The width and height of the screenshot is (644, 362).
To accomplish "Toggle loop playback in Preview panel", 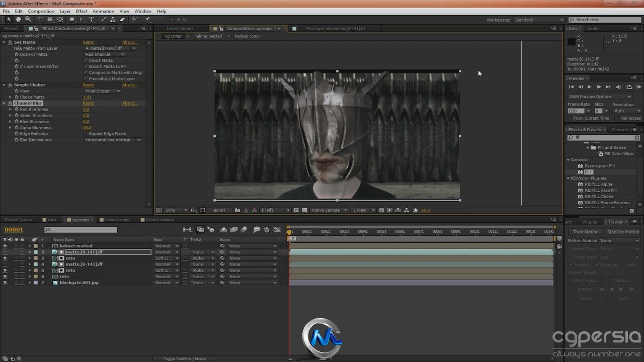I will point(629,87).
